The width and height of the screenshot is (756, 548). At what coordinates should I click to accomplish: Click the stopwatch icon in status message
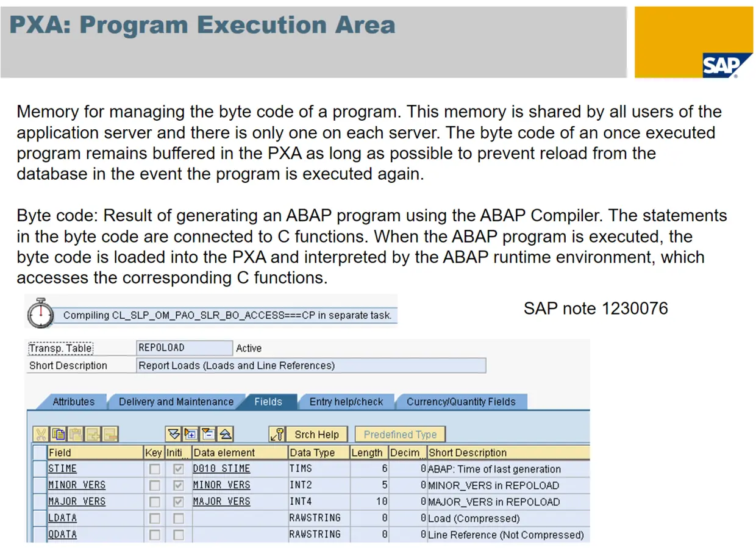(x=41, y=313)
